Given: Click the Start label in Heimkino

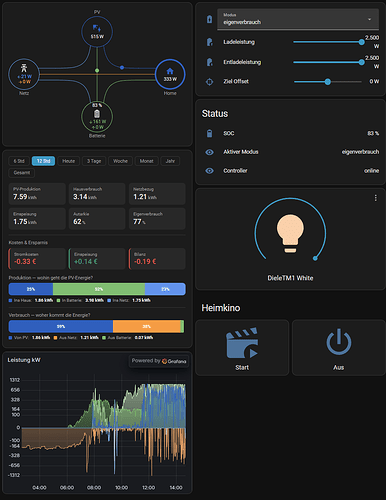Looking at the screenshot, I should 242,367.
